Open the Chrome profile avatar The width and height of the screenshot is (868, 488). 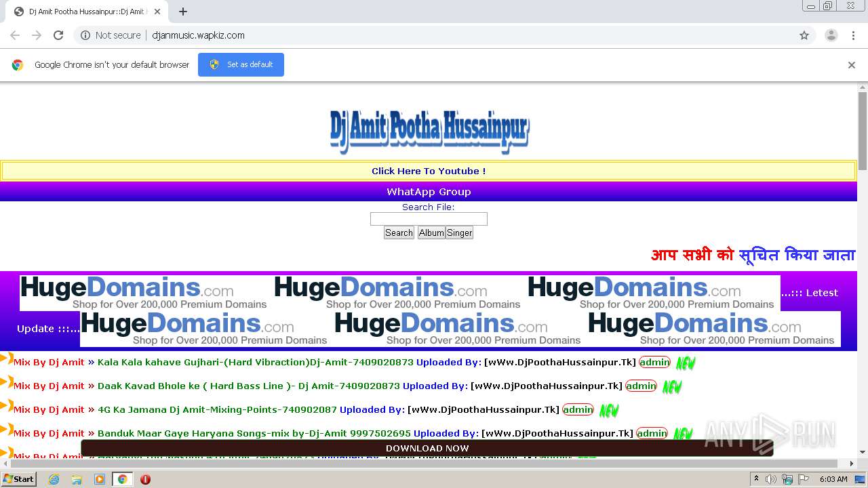tap(831, 35)
